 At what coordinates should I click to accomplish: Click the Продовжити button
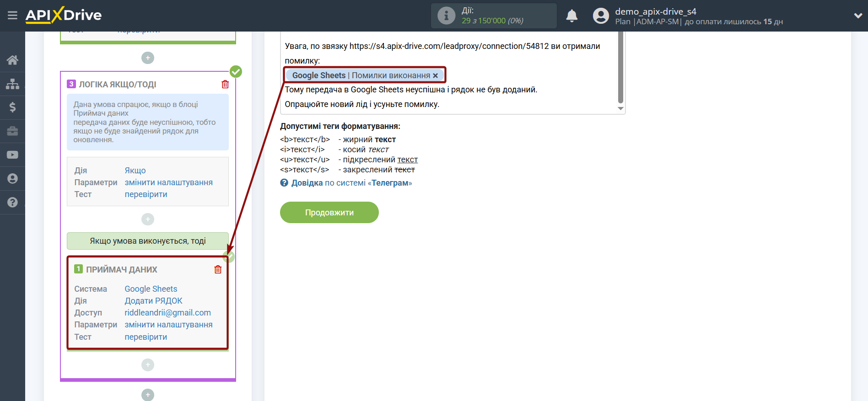[x=329, y=213]
